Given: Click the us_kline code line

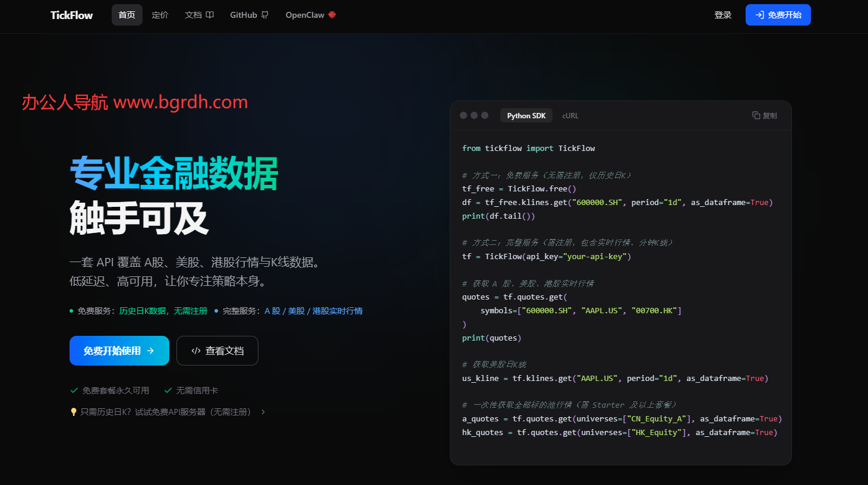Looking at the screenshot, I should point(616,378).
